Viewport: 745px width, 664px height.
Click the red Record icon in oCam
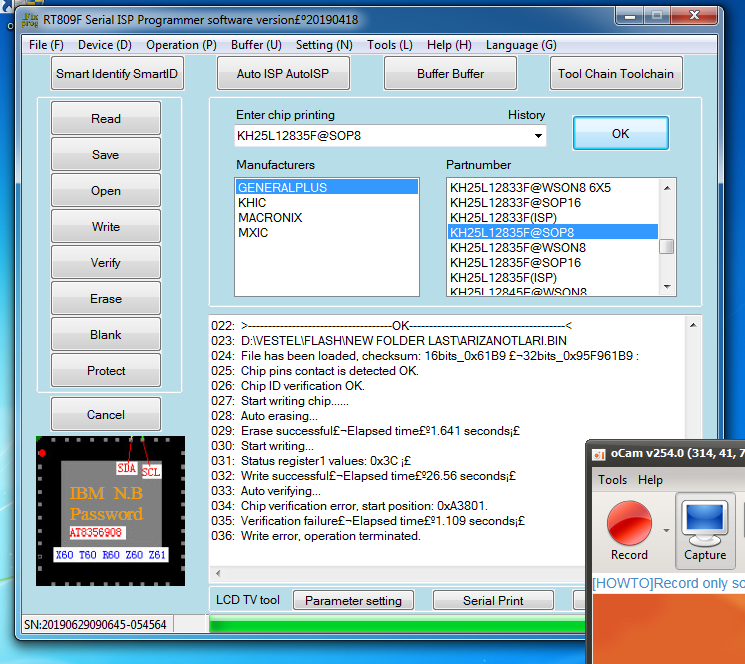(x=629, y=522)
